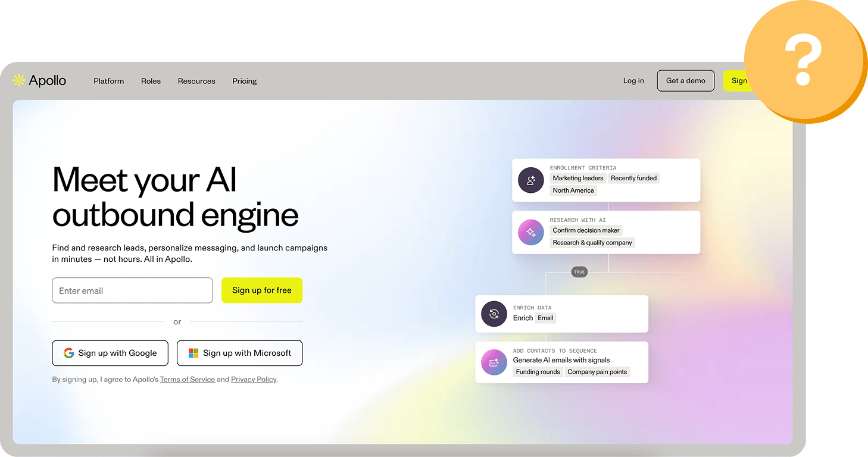This screenshot has height=457, width=868.
Task: Click the Research with AI sparkle icon
Action: [x=531, y=233]
